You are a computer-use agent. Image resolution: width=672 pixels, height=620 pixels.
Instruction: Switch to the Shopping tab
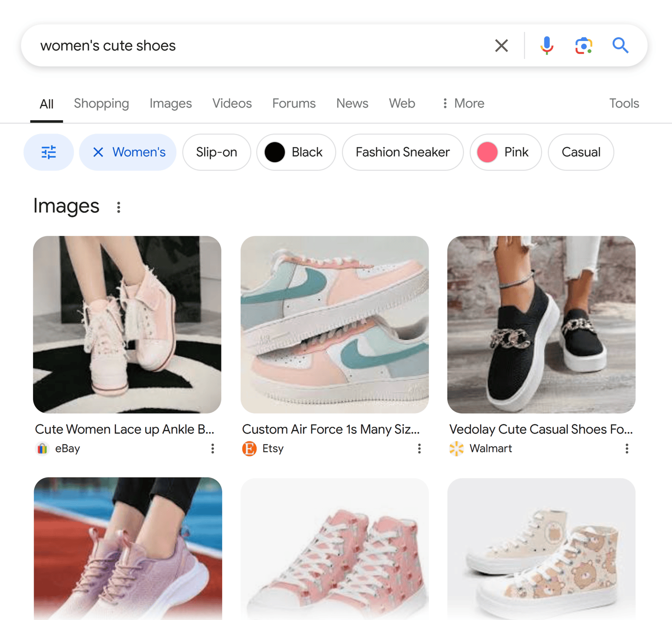click(x=102, y=103)
